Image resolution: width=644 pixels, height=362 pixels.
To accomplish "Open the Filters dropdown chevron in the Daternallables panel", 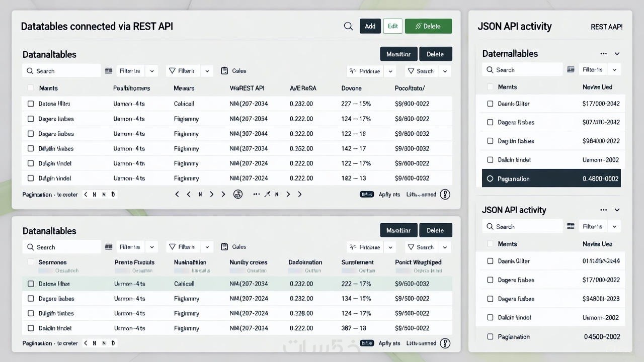I will [x=614, y=70].
